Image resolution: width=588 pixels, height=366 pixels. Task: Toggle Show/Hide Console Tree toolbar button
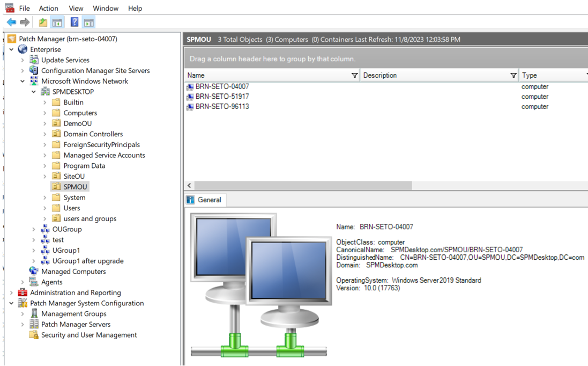[x=57, y=23]
